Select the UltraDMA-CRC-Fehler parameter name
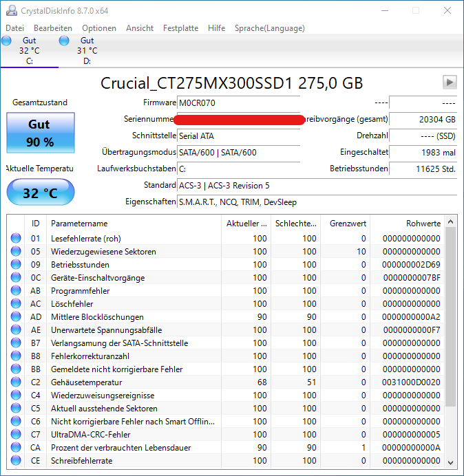 click(x=91, y=435)
